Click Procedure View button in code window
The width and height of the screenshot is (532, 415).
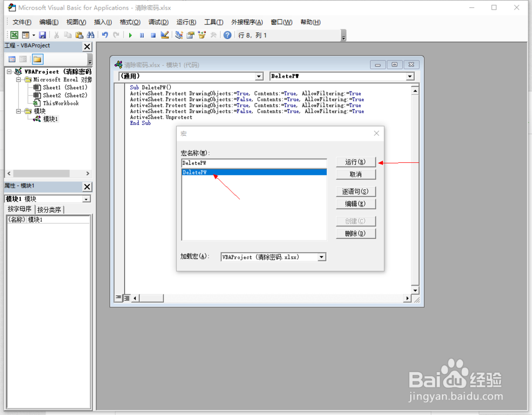[x=119, y=297]
